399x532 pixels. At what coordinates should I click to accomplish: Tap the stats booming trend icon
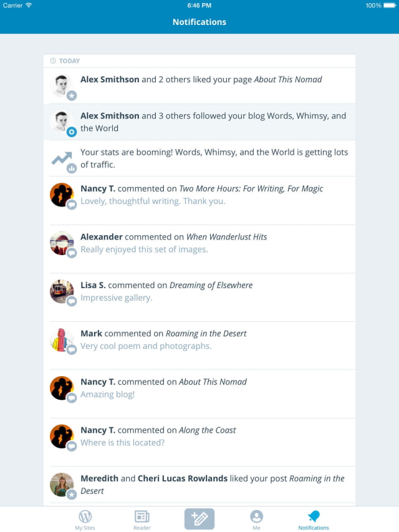click(x=62, y=159)
